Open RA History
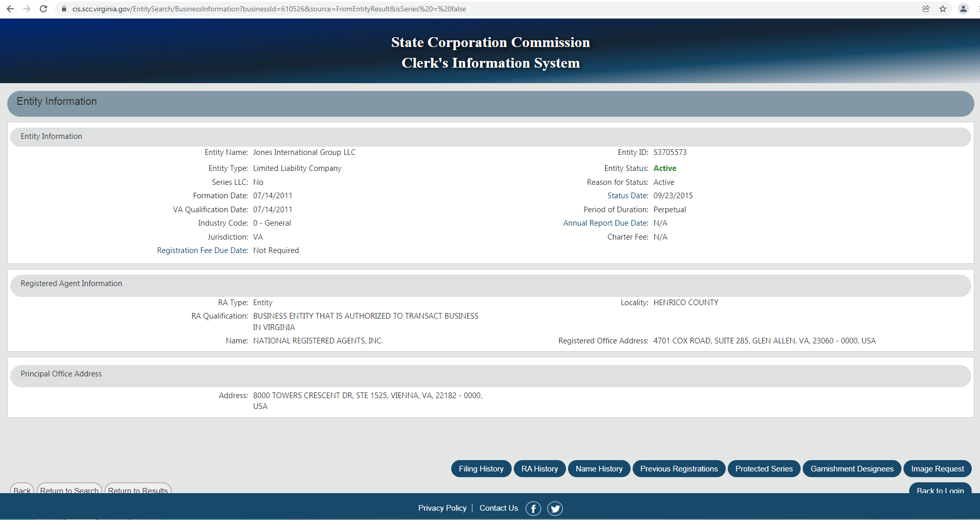 tap(539, 469)
